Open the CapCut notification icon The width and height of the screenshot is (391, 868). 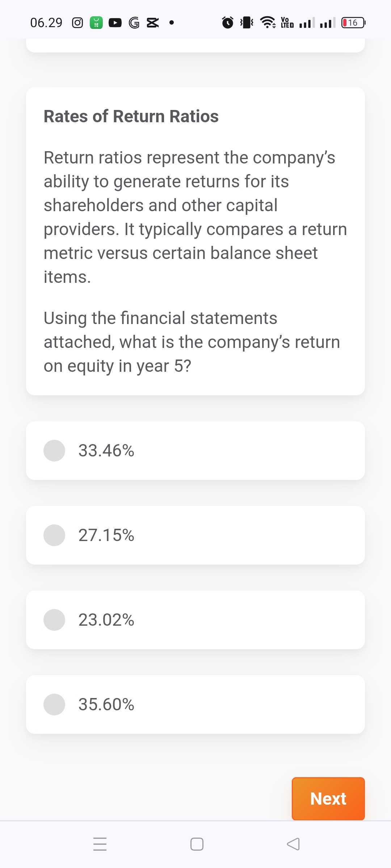tap(152, 23)
